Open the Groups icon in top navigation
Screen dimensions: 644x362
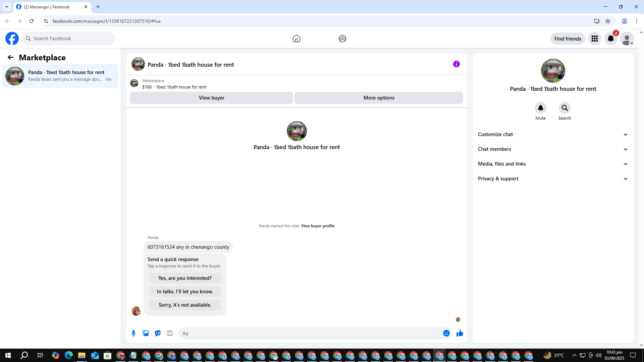pos(342,39)
